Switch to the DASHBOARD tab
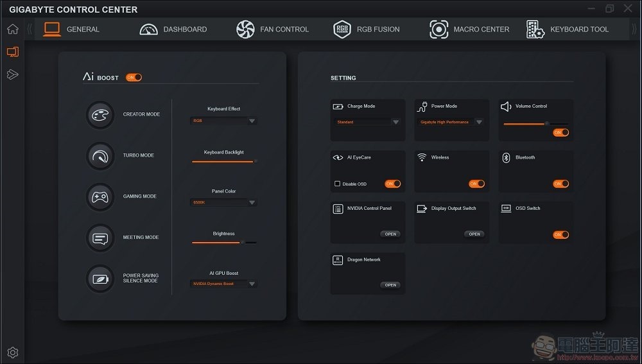The width and height of the screenshot is (642, 364). 173,29
